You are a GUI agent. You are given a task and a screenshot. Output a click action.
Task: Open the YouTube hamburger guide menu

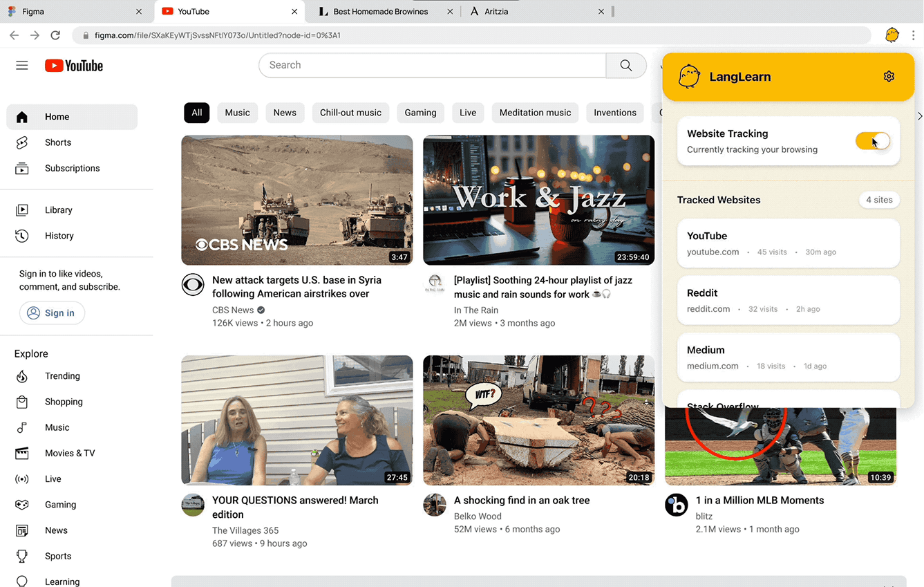pos(22,66)
